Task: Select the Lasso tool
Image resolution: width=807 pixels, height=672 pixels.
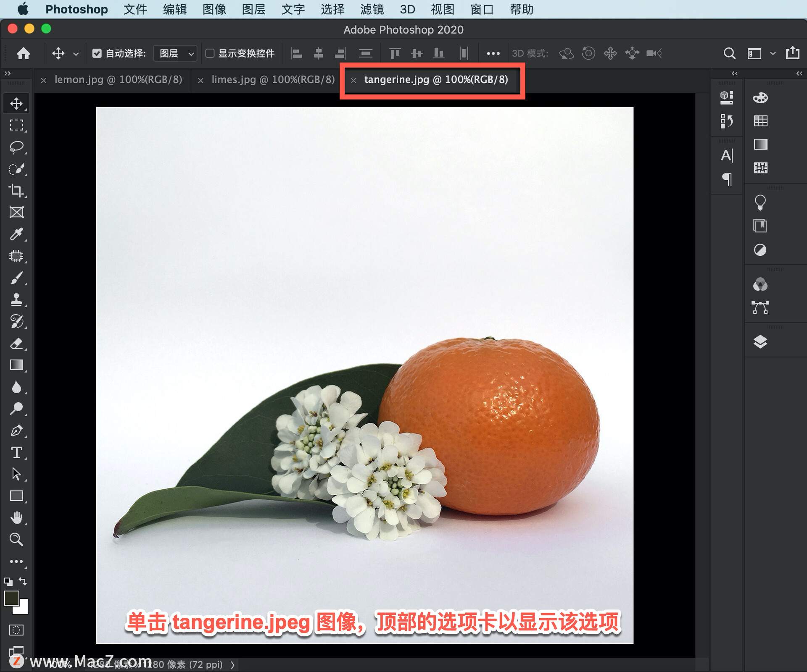Action: [17, 146]
